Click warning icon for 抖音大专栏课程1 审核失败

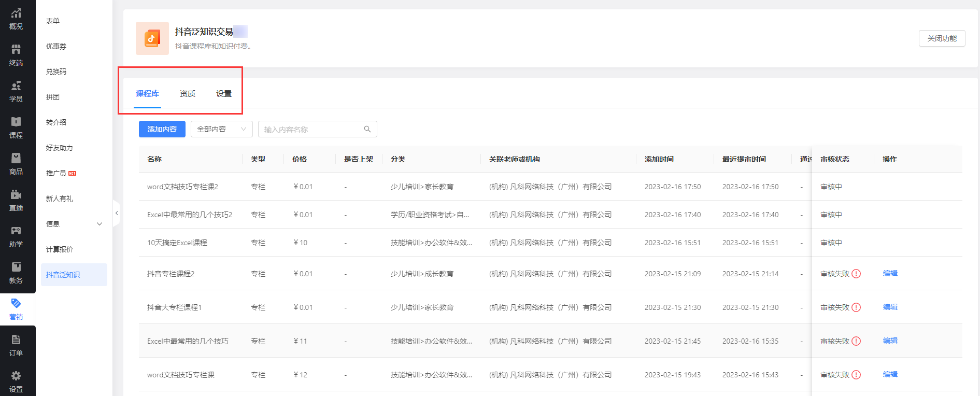coord(856,307)
